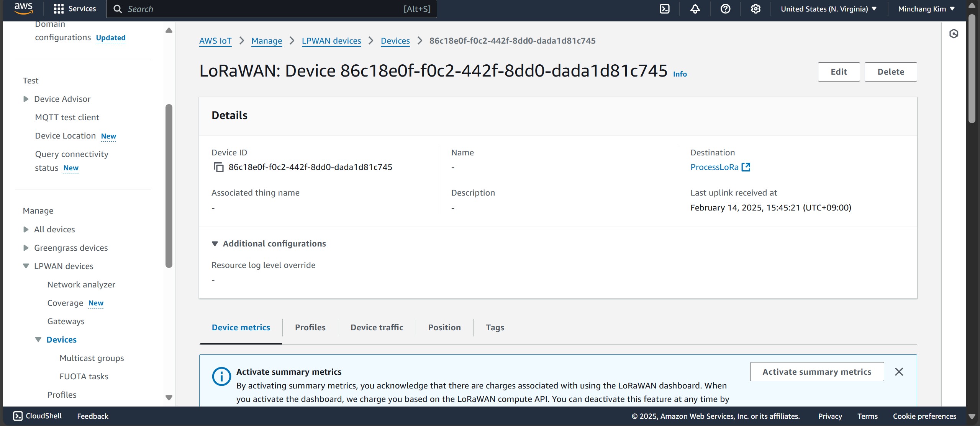This screenshot has height=426, width=980.
Task: Open the region selector United States (N. Virginia)
Action: [829, 9]
